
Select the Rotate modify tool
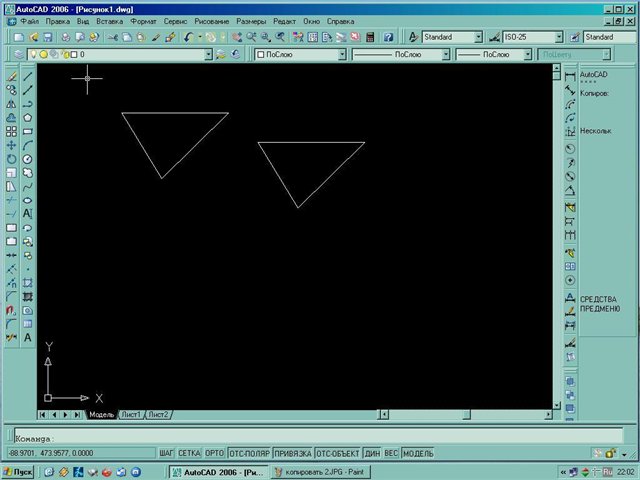point(11,158)
